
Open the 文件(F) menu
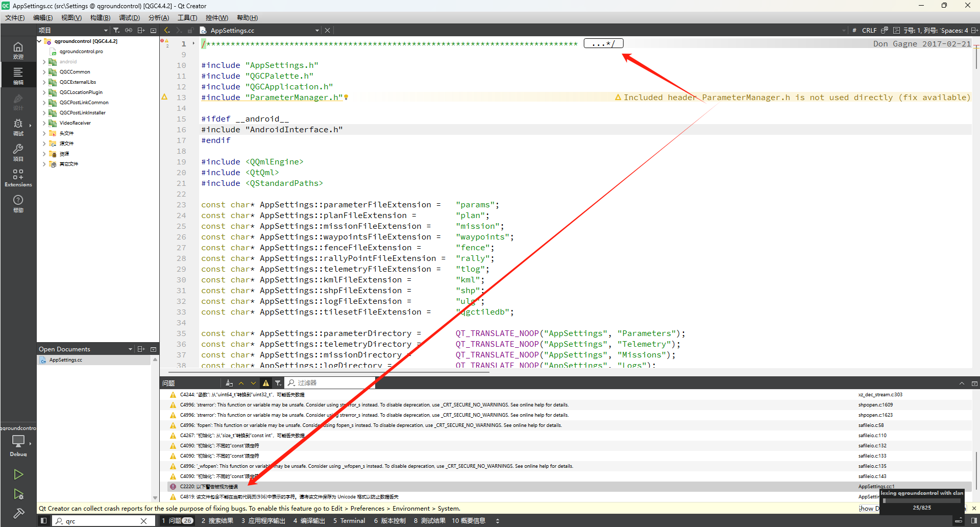point(15,18)
